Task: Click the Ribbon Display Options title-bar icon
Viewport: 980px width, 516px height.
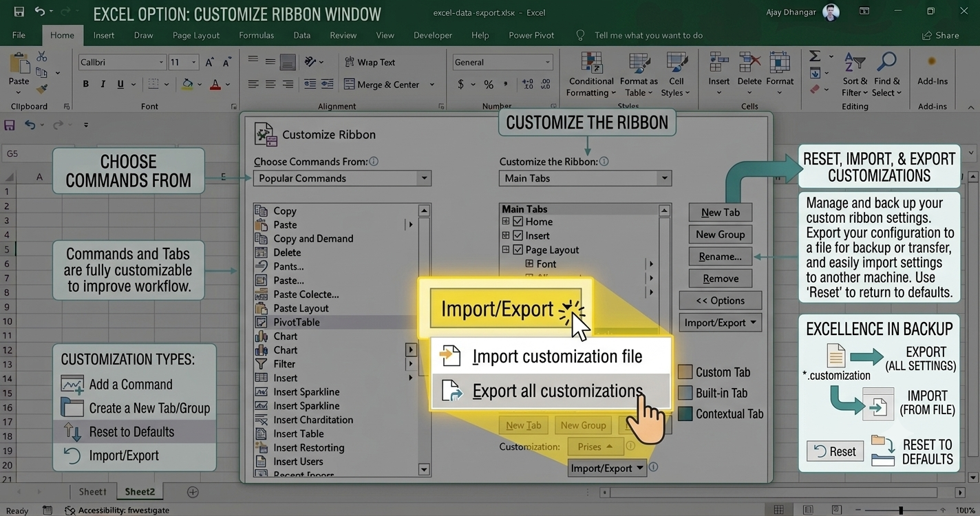Action: point(864,12)
